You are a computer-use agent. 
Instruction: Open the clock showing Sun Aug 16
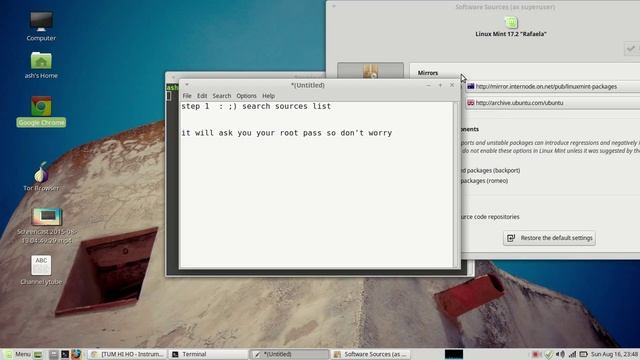tap(614, 354)
